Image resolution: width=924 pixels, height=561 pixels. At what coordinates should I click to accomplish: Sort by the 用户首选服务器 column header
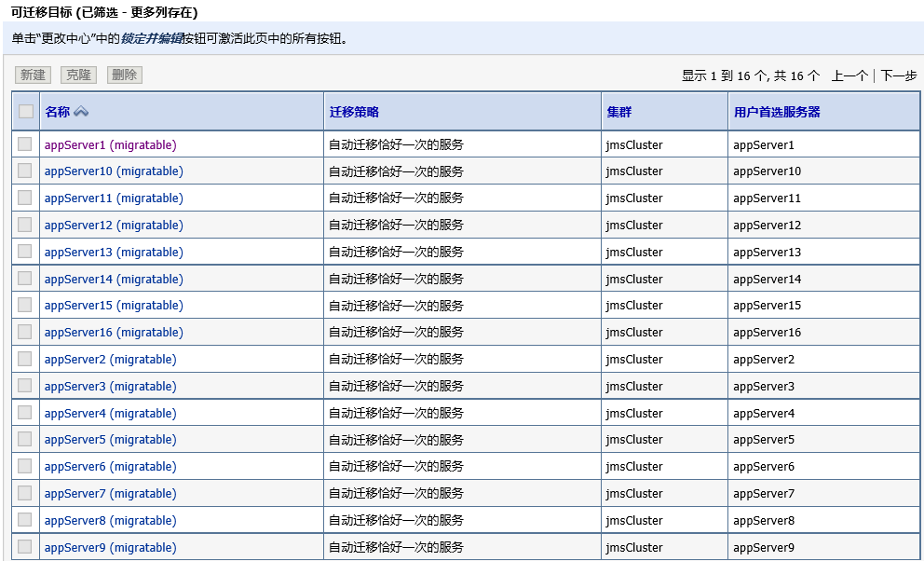pyautogui.click(x=777, y=112)
